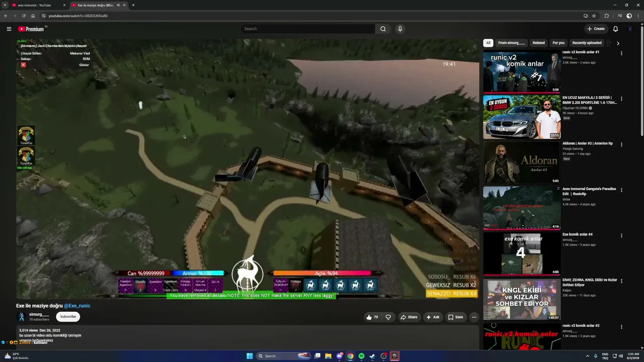Open Epic Games Launcher from the taskbar
The width and height of the screenshot is (644, 362).
pos(394,356)
